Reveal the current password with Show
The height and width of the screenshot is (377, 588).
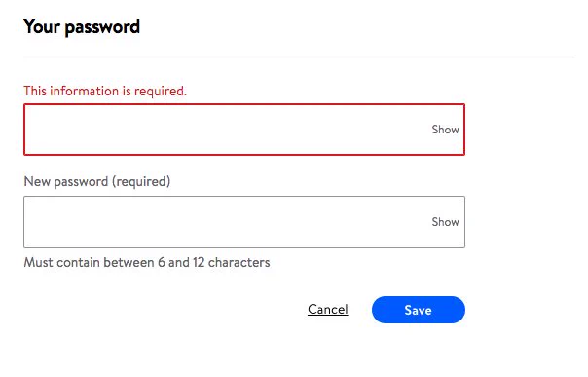pyautogui.click(x=445, y=130)
